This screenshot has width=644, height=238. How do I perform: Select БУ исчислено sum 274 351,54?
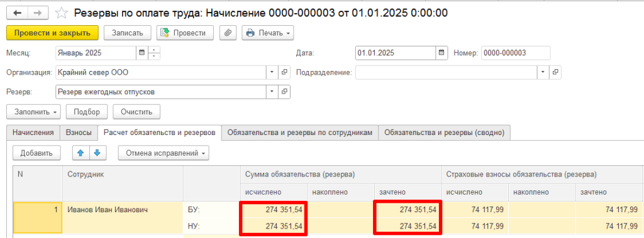pyautogui.click(x=274, y=210)
